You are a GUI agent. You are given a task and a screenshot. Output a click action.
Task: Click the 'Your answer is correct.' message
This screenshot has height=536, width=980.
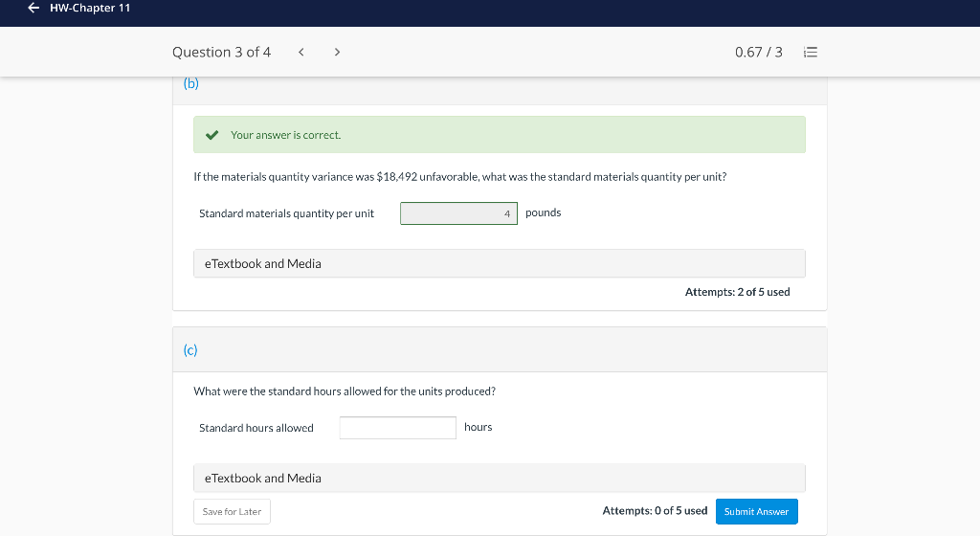click(285, 135)
